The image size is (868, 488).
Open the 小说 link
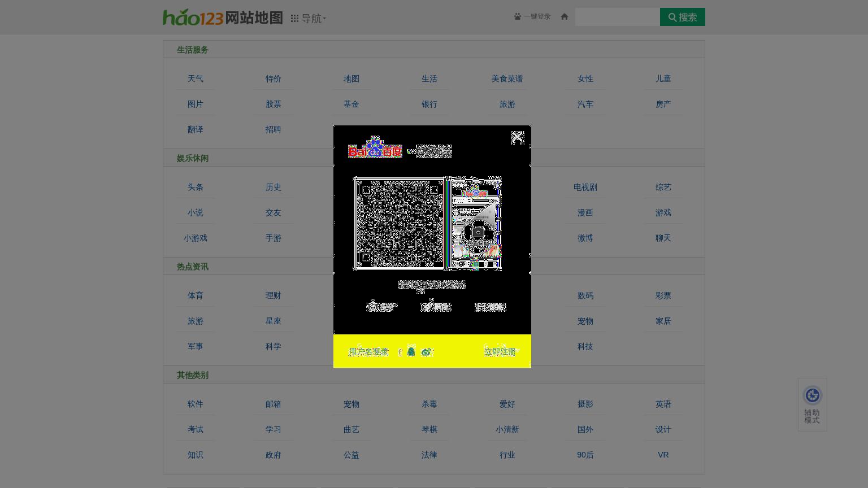pyautogui.click(x=196, y=213)
